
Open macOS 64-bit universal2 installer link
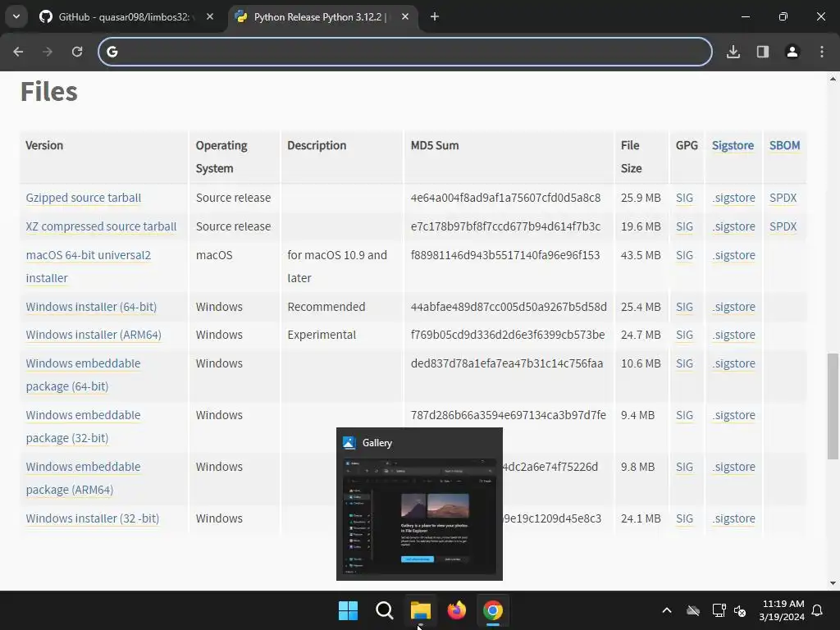(89, 267)
